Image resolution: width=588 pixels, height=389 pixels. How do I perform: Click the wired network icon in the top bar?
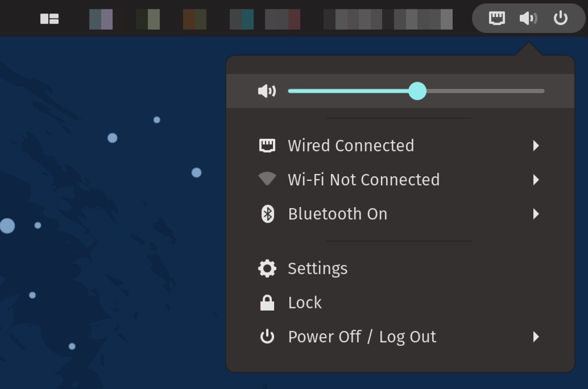coord(497,18)
